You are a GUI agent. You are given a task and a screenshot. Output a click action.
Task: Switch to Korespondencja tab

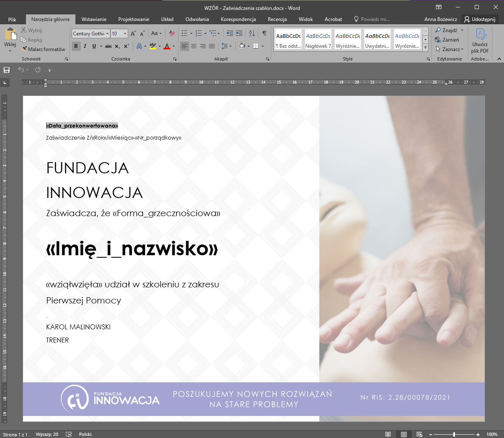[x=238, y=19]
